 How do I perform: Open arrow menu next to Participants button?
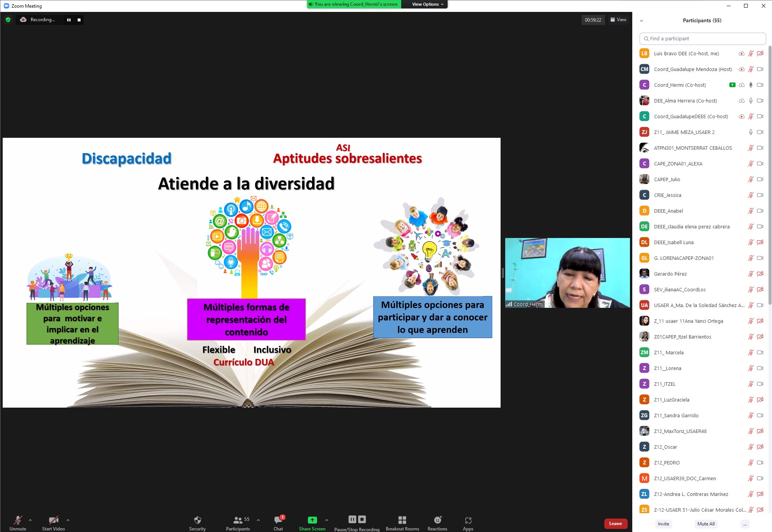(258, 520)
